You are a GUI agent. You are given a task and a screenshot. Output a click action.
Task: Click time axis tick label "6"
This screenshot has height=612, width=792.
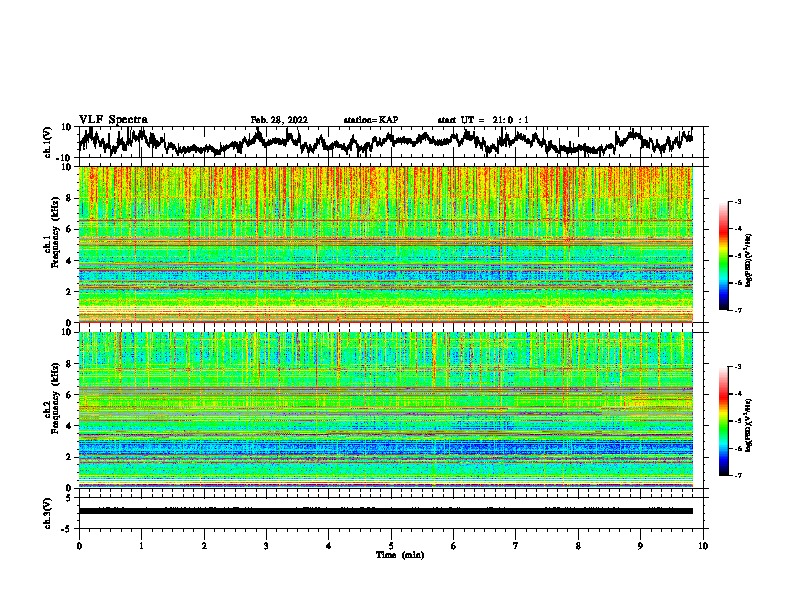(x=454, y=546)
